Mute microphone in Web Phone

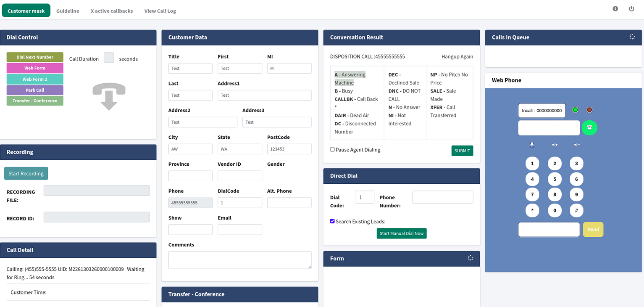click(x=532, y=145)
